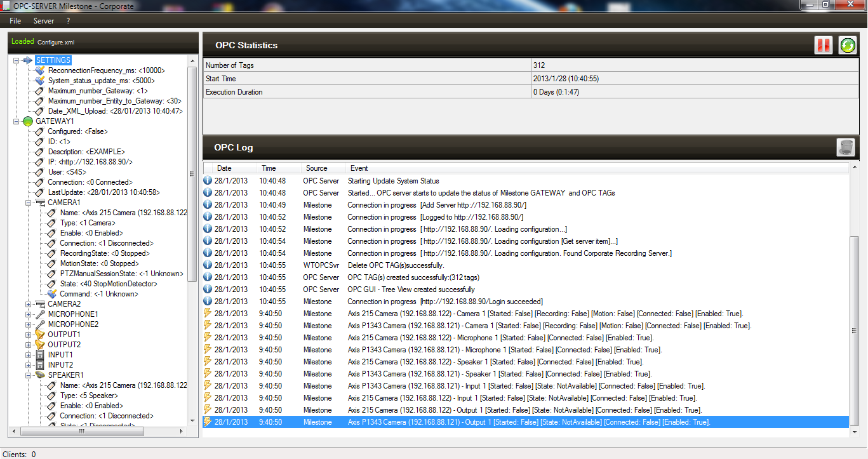Click the 'Clients: 0' status bar entry
The image size is (868, 459).
coord(19,455)
